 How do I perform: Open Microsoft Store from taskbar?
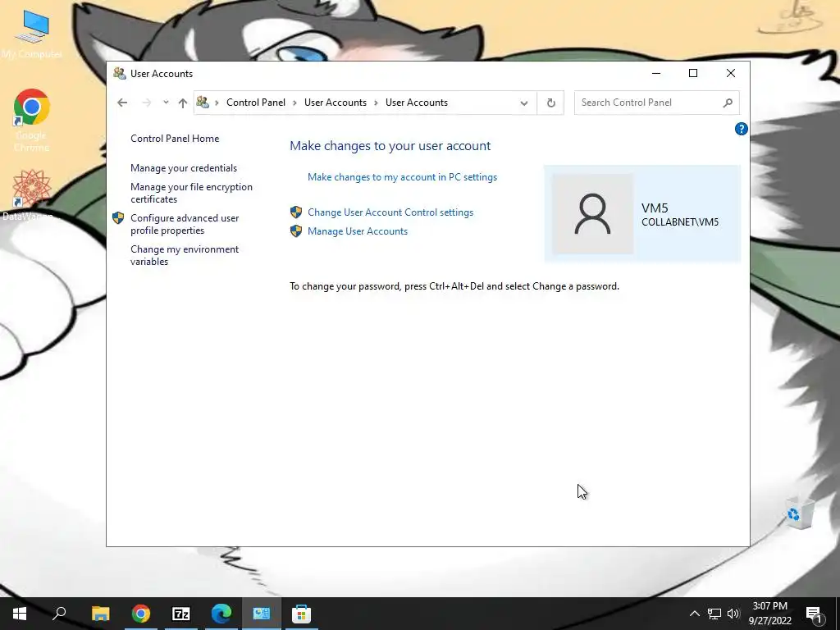(302, 614)
